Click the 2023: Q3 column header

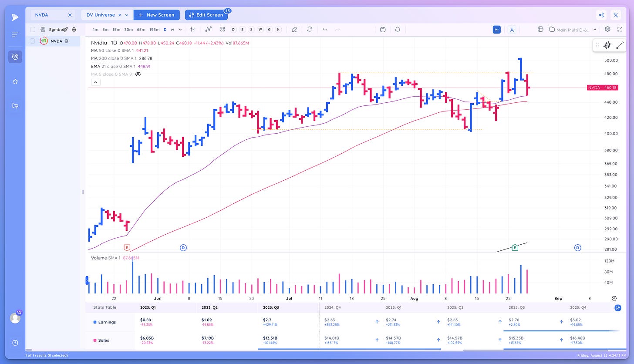[272, 307]
